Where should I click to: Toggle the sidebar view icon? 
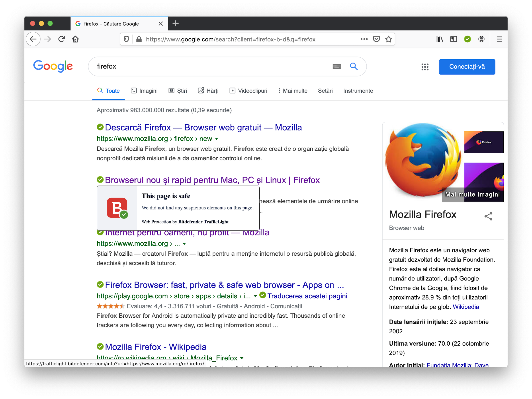point(453,39)
